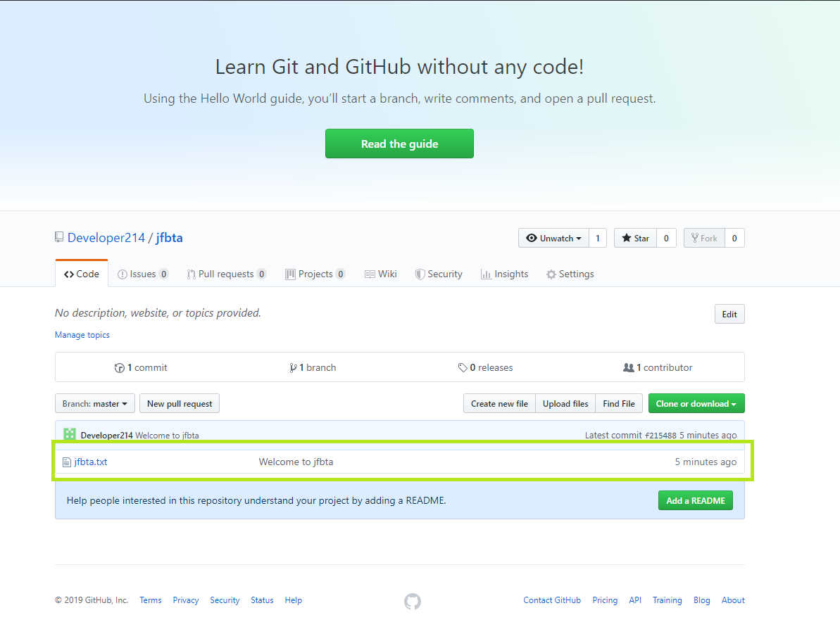Open the Security footer link
The height and width of the screenshot is (634, 840).
225,600
